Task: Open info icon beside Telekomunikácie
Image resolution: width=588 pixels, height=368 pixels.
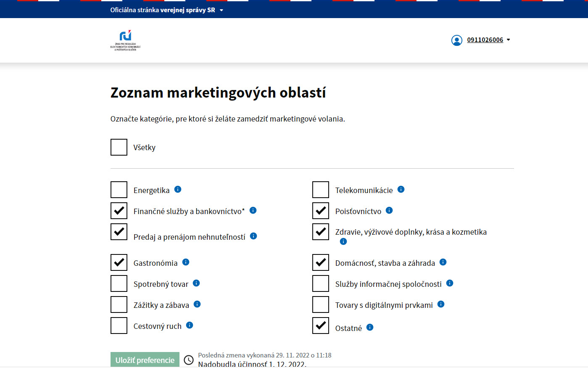Action: tap(401, 189)
